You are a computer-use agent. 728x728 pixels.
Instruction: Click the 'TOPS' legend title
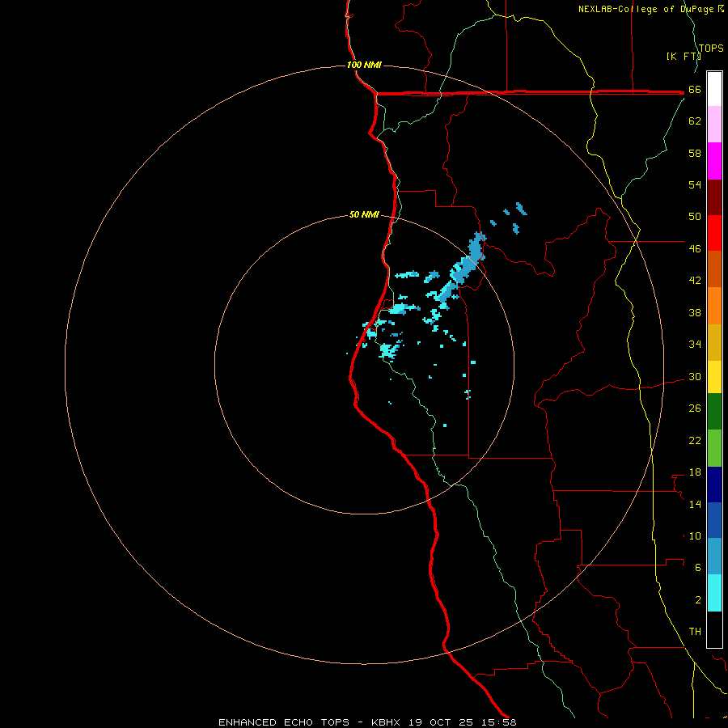pyautogui.click(x=711, y=48)
